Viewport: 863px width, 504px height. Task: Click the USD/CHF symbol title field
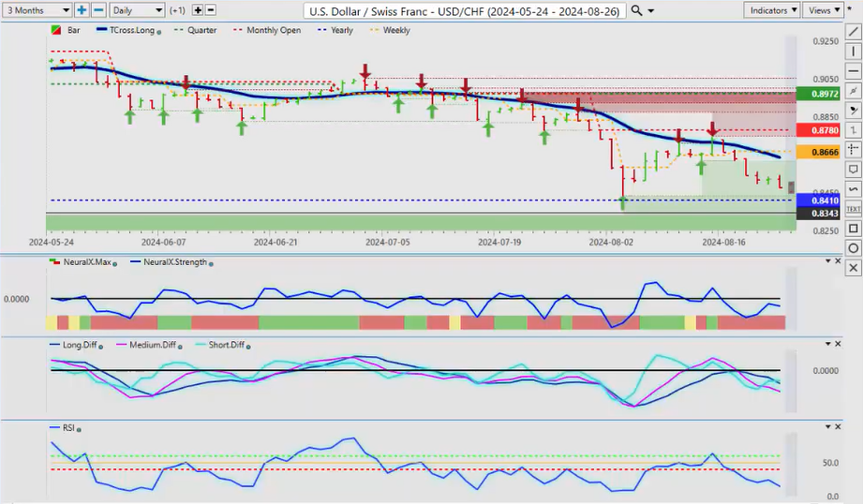466,10
